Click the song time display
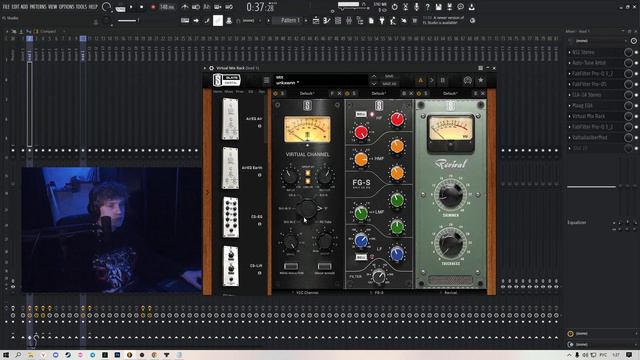 coord(260,7)
